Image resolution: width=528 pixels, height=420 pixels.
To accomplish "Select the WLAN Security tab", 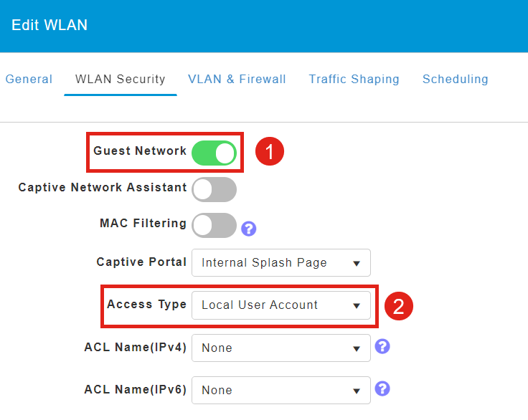I will (121, 79).
